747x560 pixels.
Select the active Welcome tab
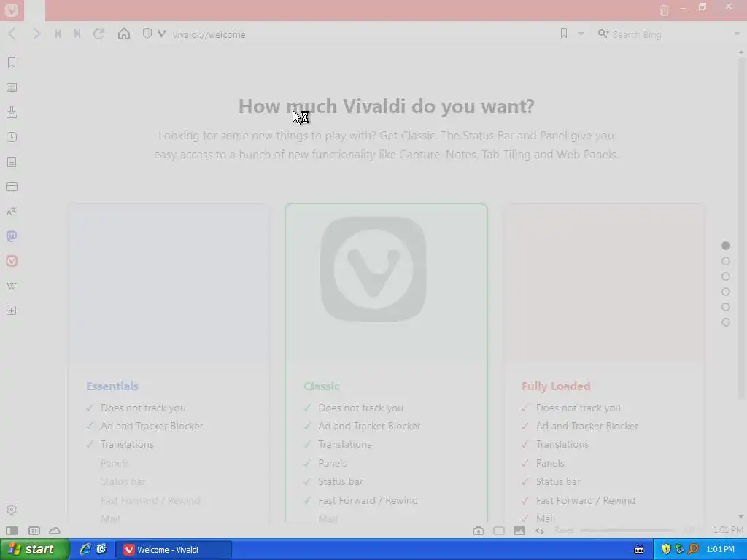(34, 10)
